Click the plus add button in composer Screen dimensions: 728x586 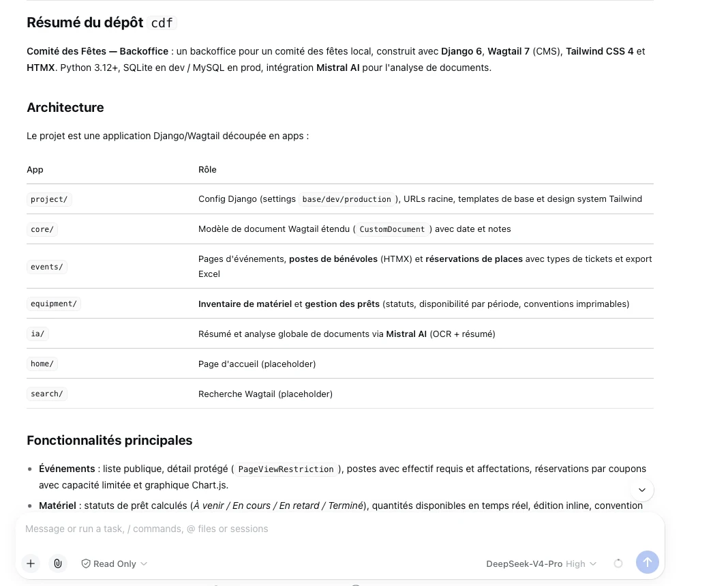pos(31,563)
